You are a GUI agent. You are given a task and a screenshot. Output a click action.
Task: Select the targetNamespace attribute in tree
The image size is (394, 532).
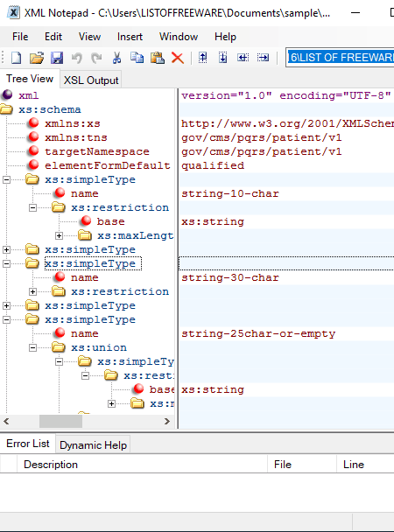tap(97, 151)
